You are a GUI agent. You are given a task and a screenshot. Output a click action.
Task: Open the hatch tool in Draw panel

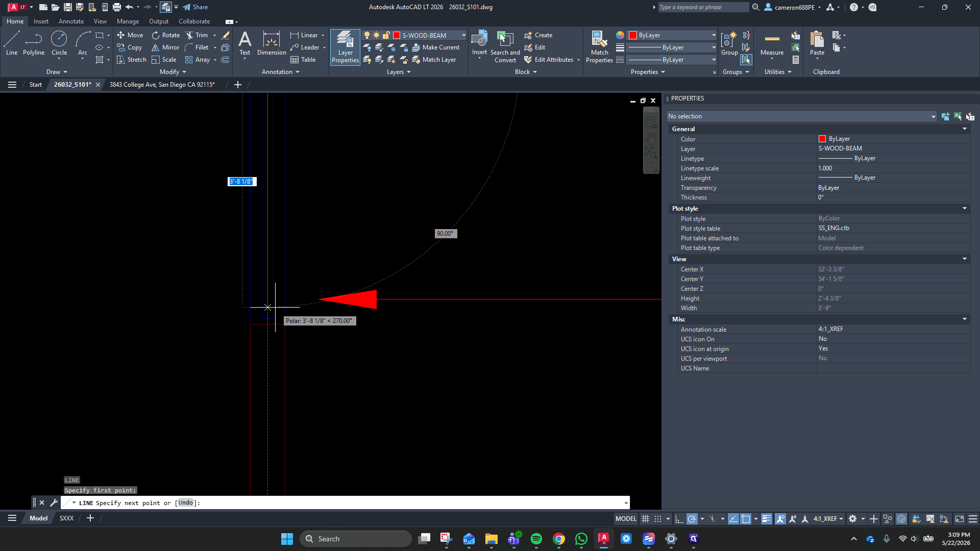[x=100, y=60]
